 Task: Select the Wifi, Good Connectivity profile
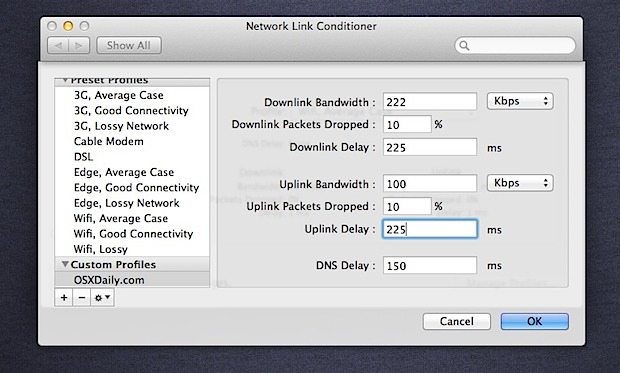tap(132, 234)
